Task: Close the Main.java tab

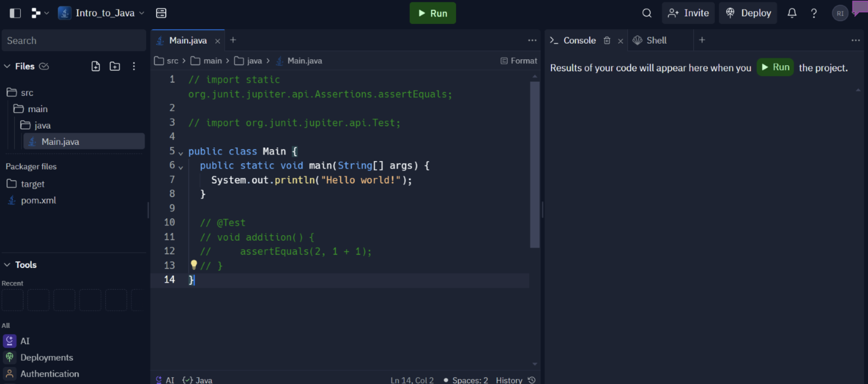Action: coord(218,41)
